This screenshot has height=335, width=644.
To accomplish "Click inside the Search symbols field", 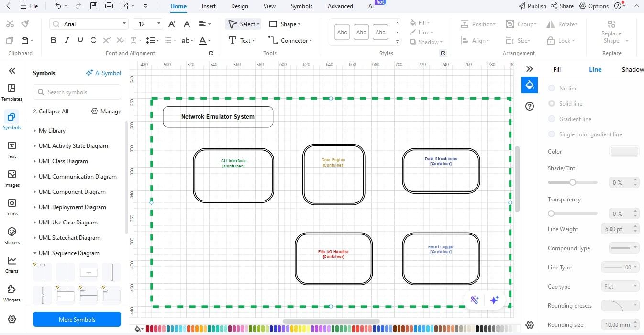I will [77, 92].
